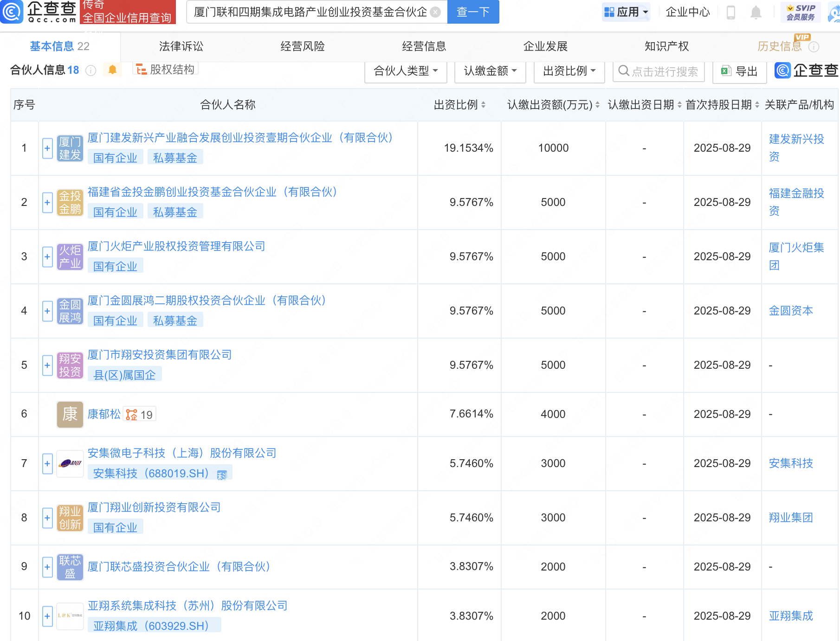The height and width of the screenshot is (641, 840).
Task: Click info icon beside 合伙人信息
Action: [91, 71]
